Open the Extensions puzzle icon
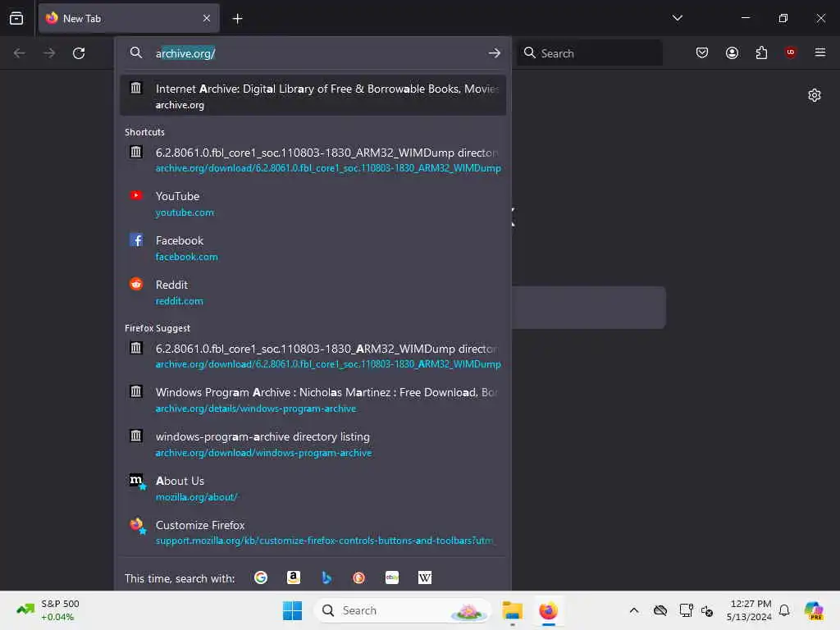 pyautogui.click(x=761, y=52)
